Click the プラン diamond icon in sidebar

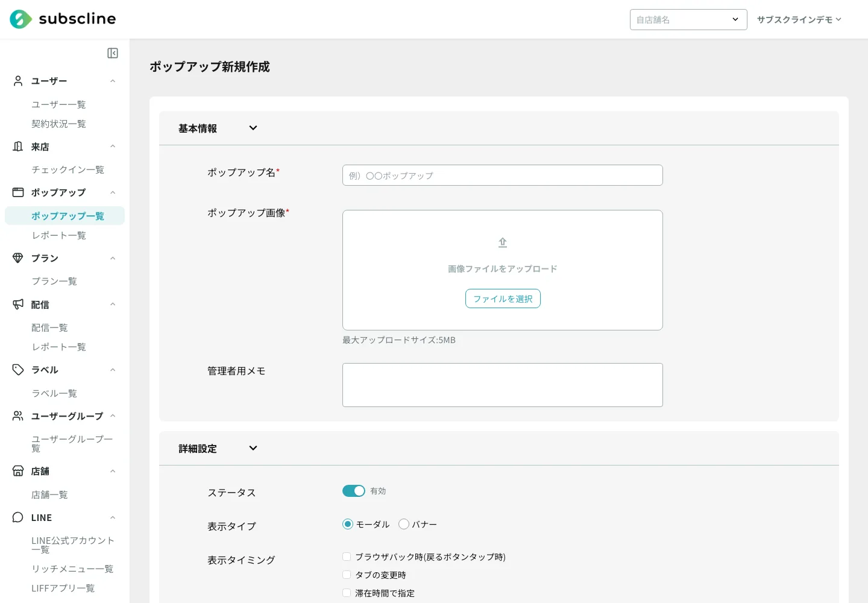(18, 258)
